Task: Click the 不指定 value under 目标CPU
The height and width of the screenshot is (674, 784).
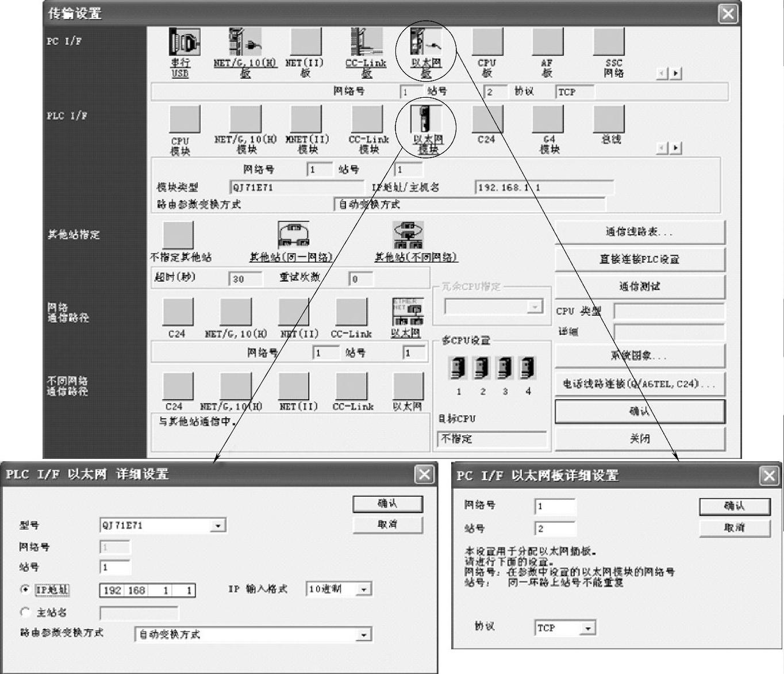Action: point(491,439)
